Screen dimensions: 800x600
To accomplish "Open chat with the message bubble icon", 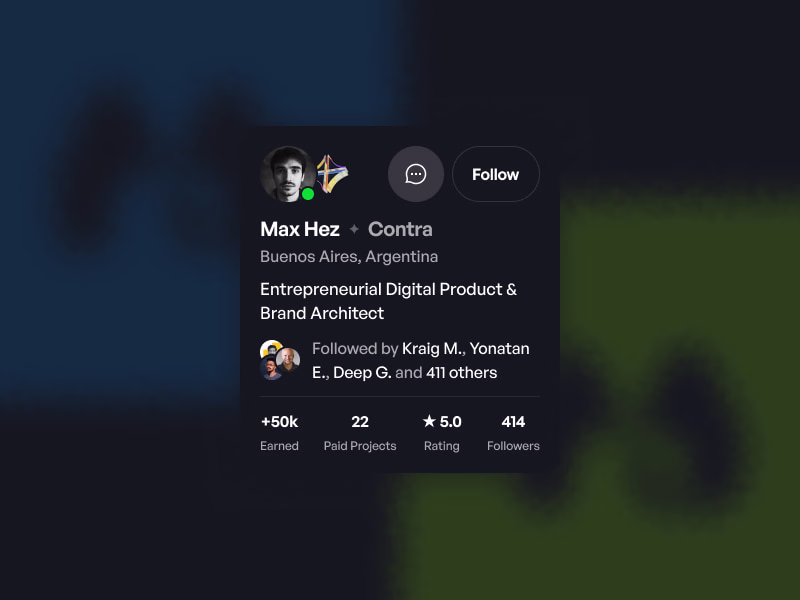I will 415,174.
